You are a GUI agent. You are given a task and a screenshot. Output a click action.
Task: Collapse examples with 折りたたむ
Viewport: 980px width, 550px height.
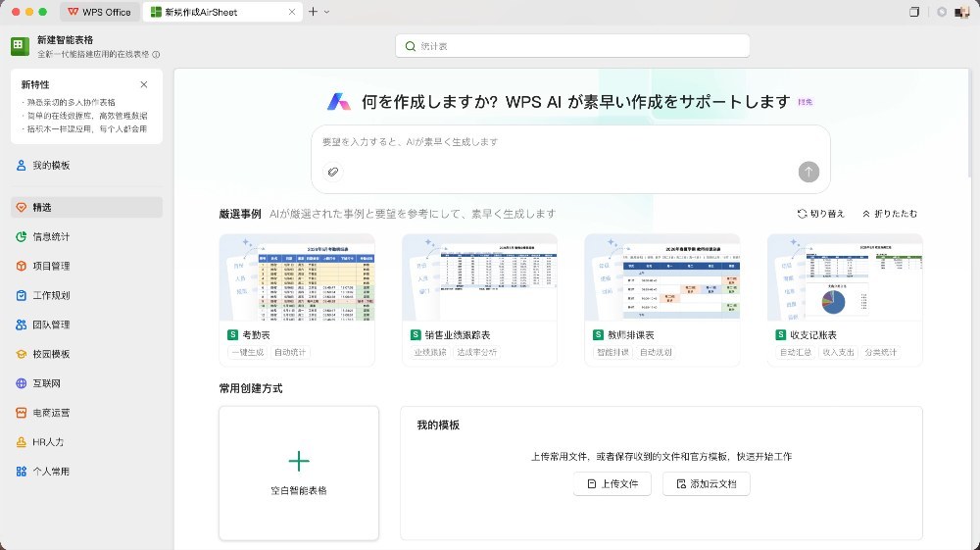tap(890, 214)
